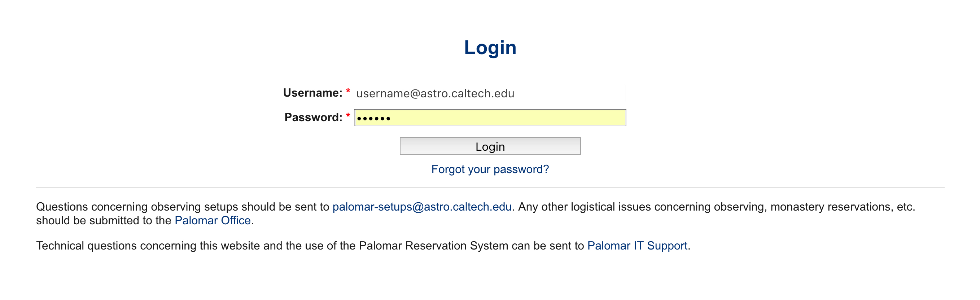Click the horizontal divider under the form

pyautogui.click(x=490, y=188)
